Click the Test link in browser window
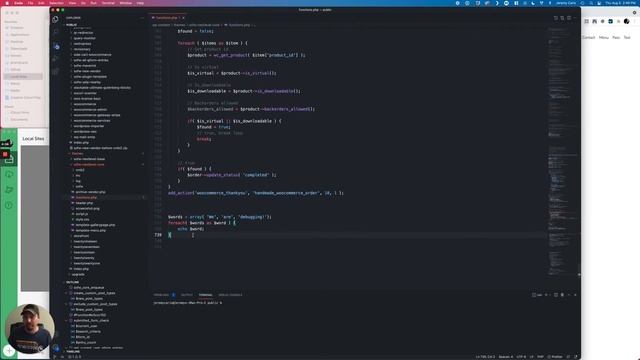 click(627, 38)
